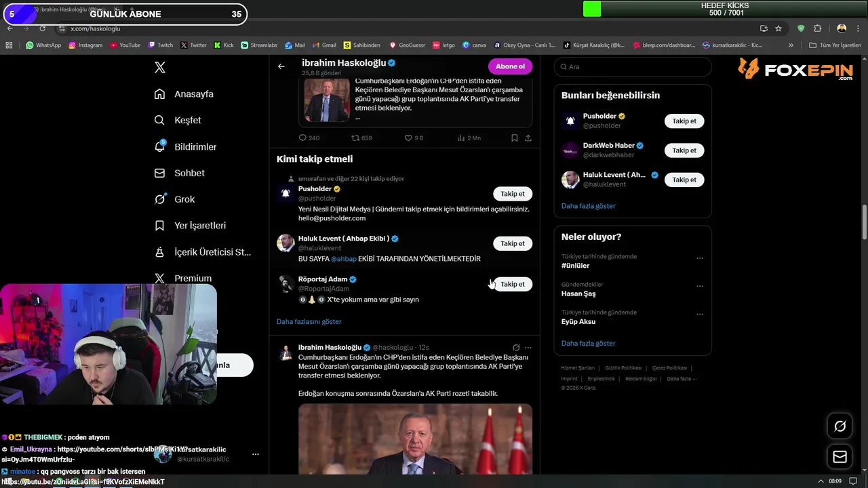Viewport: 868px width, 488px height.
Task: Open options for Eyüp Aksu trend
Action: pos(700,314)
